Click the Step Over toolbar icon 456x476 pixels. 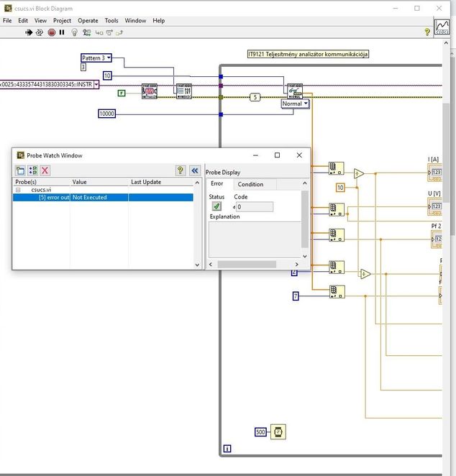[x=109, y=32]
